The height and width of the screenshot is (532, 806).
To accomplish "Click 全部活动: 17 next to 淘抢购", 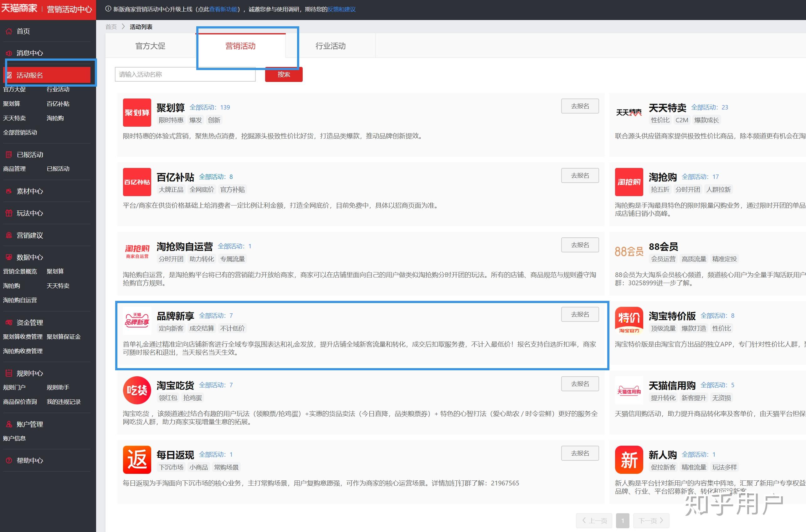I will 700,177.
